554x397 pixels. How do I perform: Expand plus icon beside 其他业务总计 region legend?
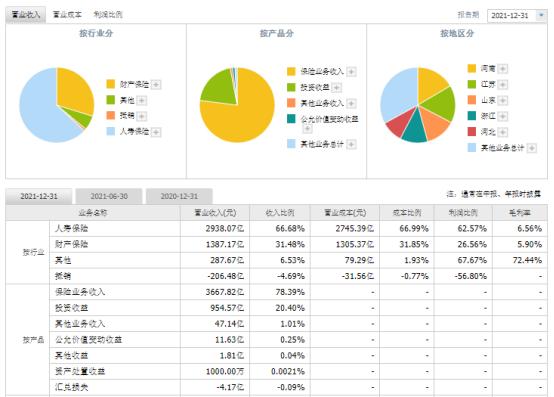click(x=531, y=148)
